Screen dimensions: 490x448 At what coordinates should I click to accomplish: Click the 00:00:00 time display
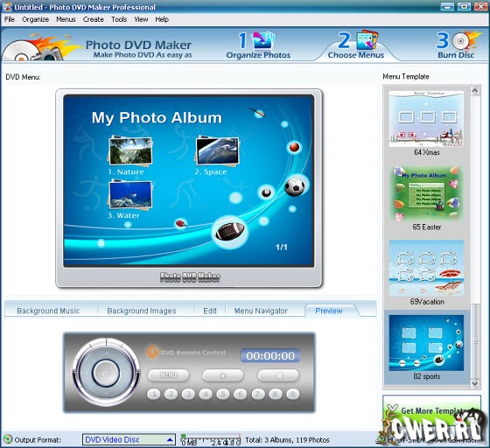[270, 356]
